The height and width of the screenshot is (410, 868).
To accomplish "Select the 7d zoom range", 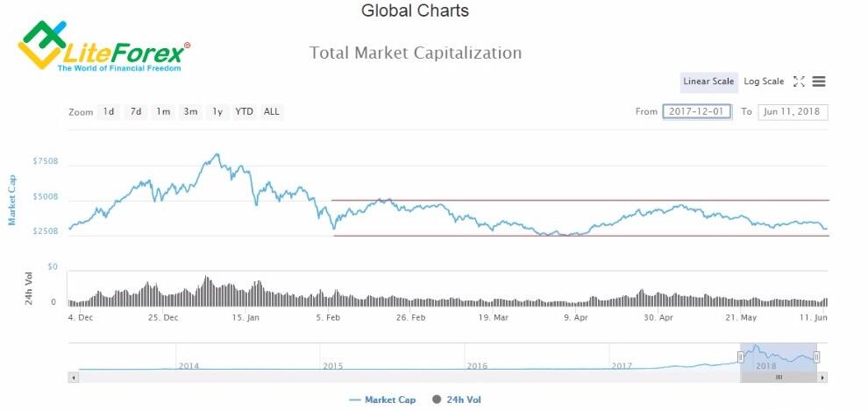I will [136, 112].
